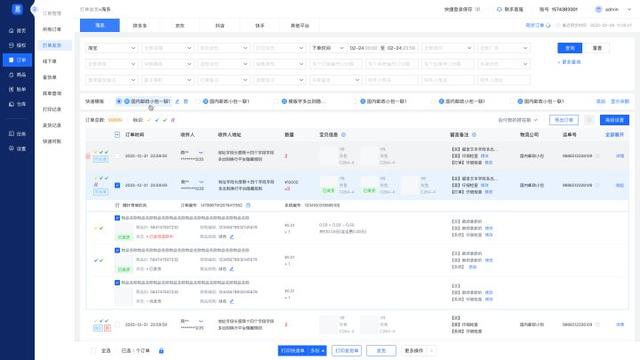
Task: Uncheck third expanded product item checkbox
Action: click(118, 282)
